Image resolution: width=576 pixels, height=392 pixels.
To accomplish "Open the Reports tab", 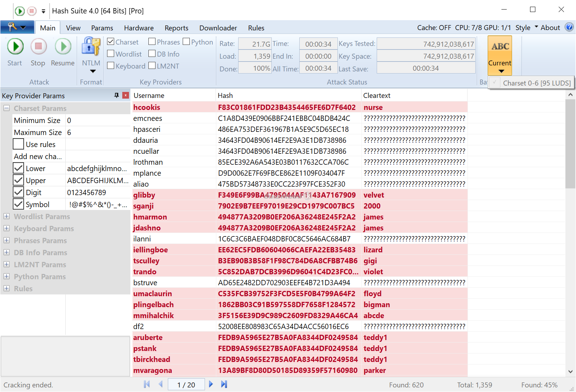I will point(176,28).
